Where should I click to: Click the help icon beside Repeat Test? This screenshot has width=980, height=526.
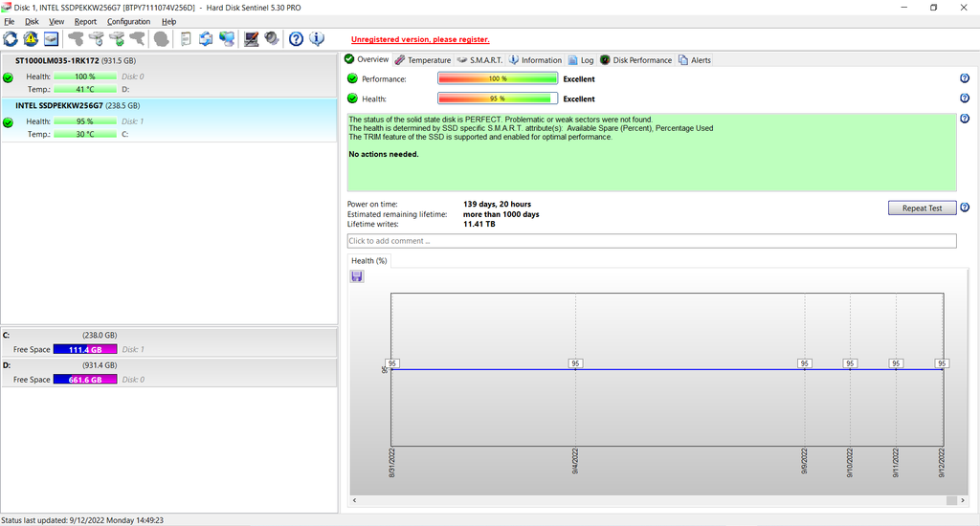pyautogui.click(x=965, y=208)
